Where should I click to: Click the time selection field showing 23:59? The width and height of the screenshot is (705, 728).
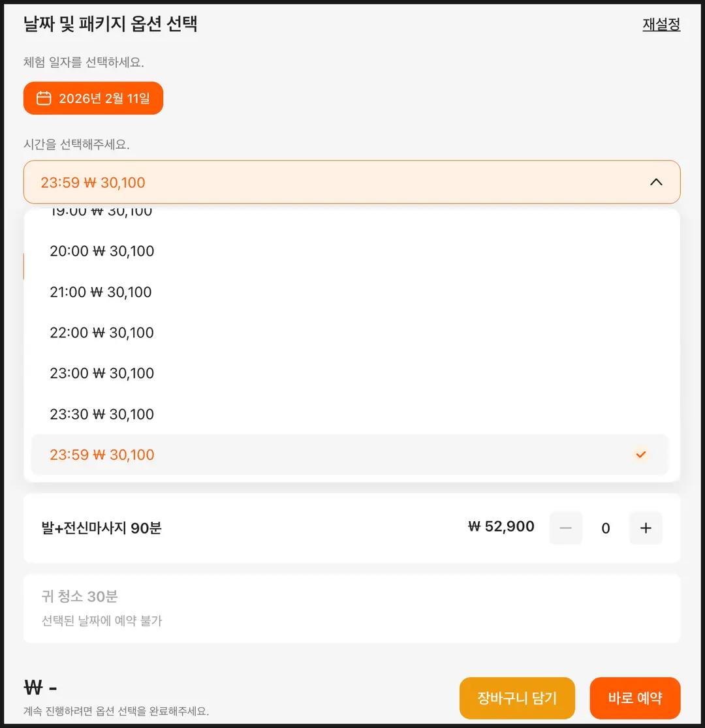tap(352, 182)
